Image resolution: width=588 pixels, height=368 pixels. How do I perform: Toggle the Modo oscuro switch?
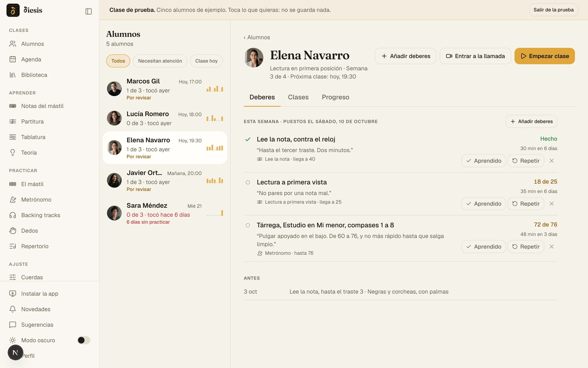pos(84,340)
